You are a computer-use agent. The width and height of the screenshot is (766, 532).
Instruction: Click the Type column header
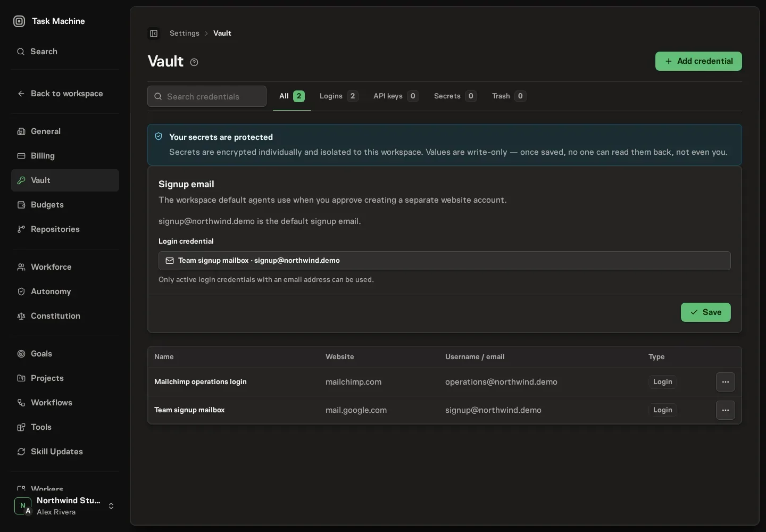coord(656,357)
